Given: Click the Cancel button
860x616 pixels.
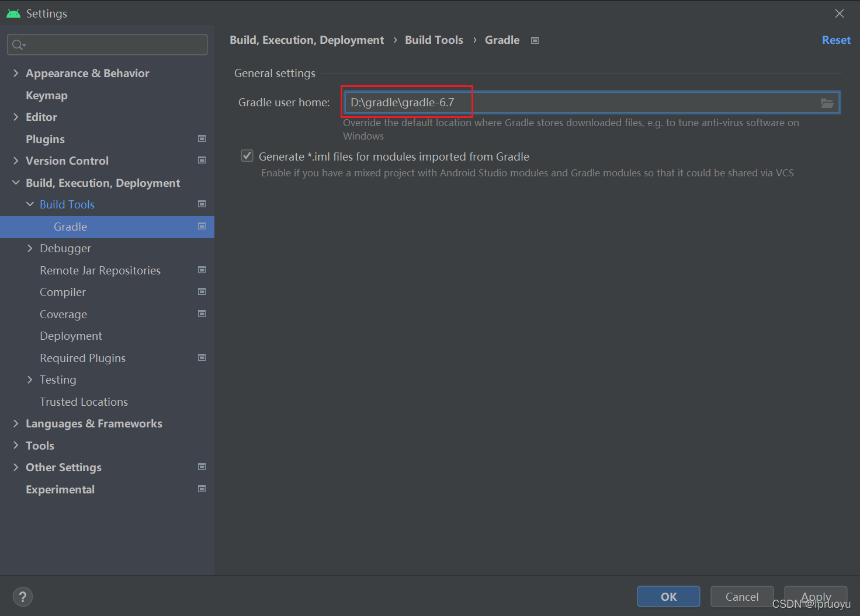Looking at the screenshot, I should [x=742, y=597].
